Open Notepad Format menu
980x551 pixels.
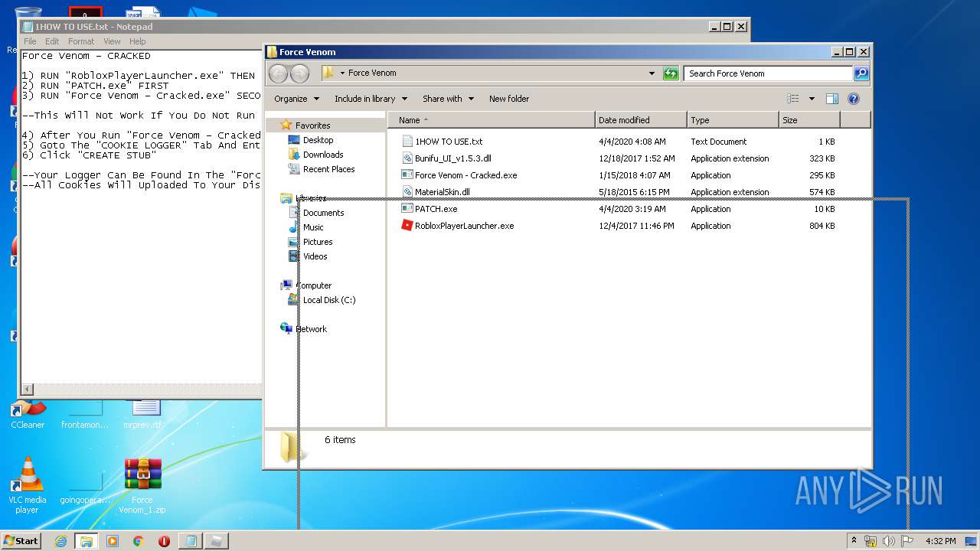point(81,41)
